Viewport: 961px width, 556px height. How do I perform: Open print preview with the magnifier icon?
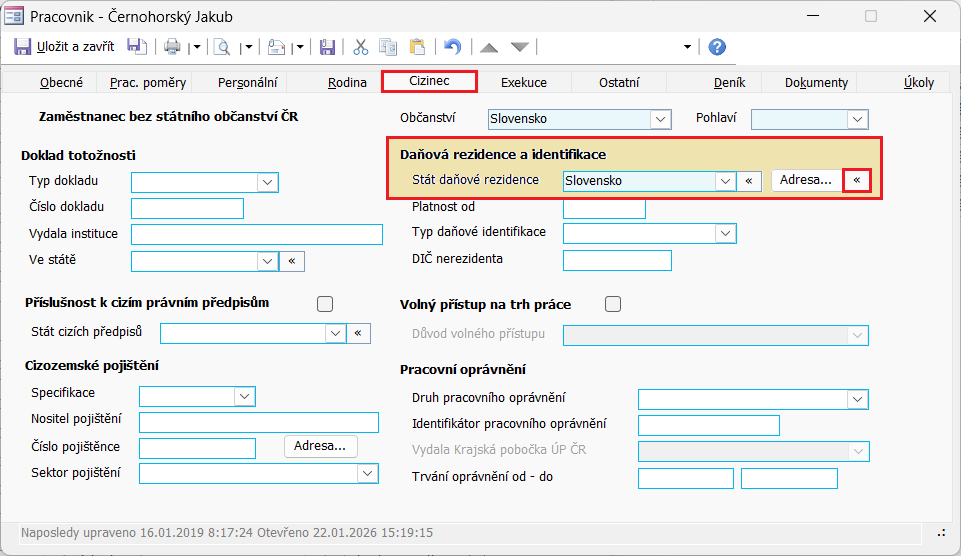[221, 47]
